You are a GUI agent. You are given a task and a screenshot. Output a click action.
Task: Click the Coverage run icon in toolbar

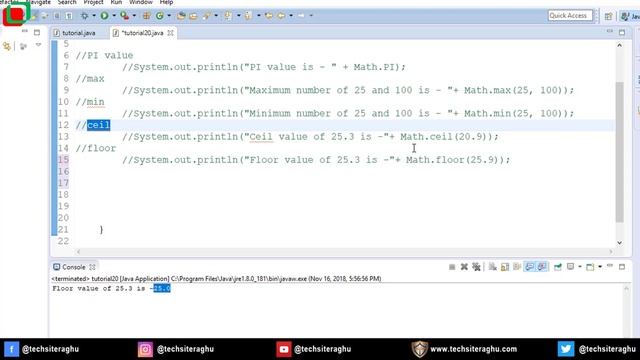(124, 16)
